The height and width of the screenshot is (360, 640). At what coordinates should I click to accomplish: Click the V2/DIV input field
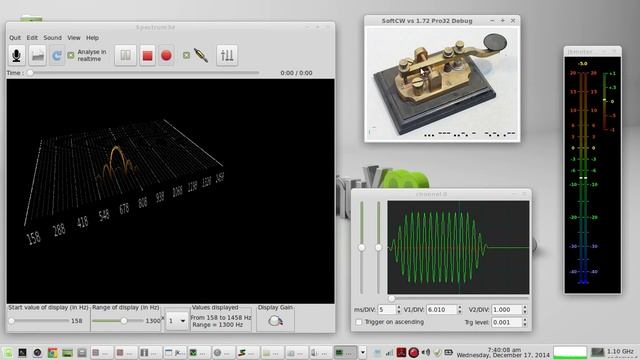pyautogui.click(x=507, y=310)
